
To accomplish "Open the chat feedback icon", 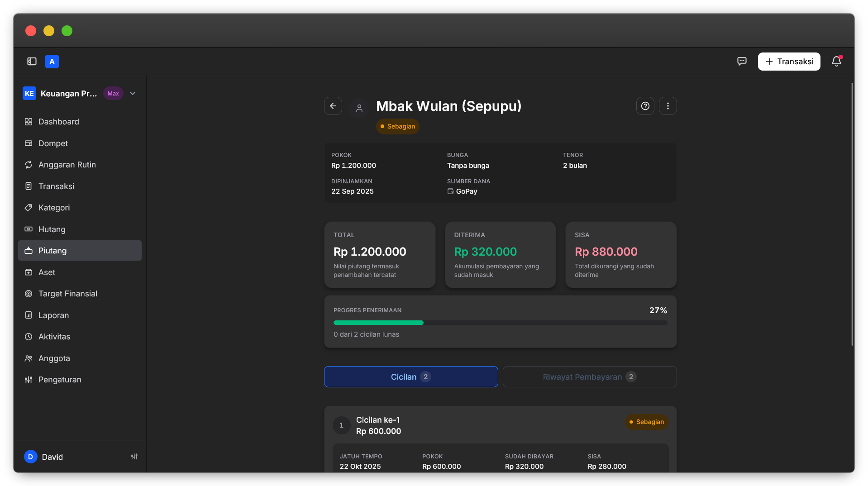I will click(x=742, y=62).
